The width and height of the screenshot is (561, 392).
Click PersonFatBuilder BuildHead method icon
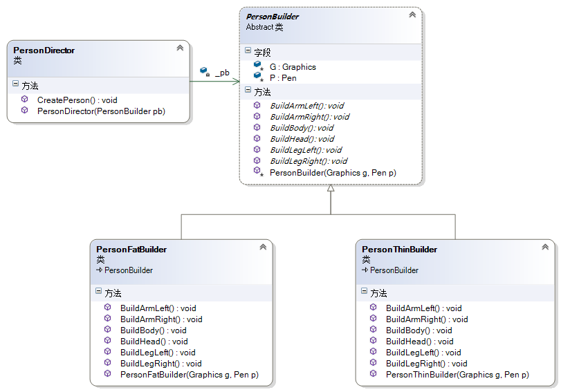tap(107, 341)
